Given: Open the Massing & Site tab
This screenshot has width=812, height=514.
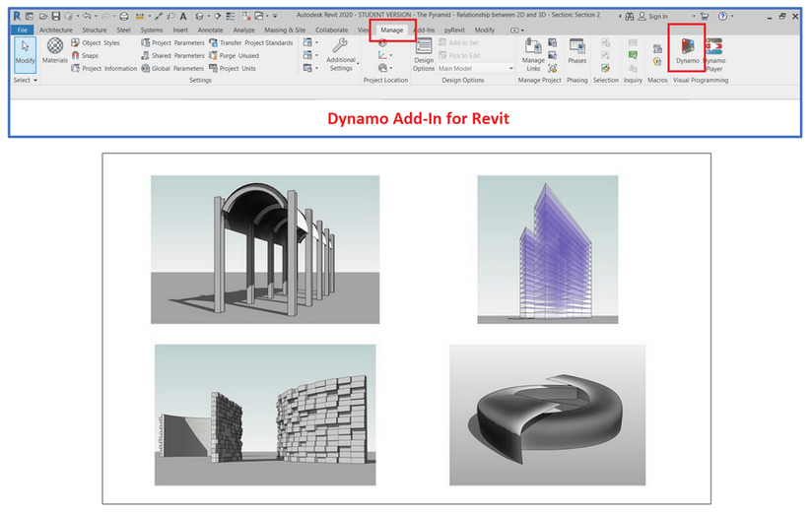Looking at the screenshot, I should coord(285,31).
